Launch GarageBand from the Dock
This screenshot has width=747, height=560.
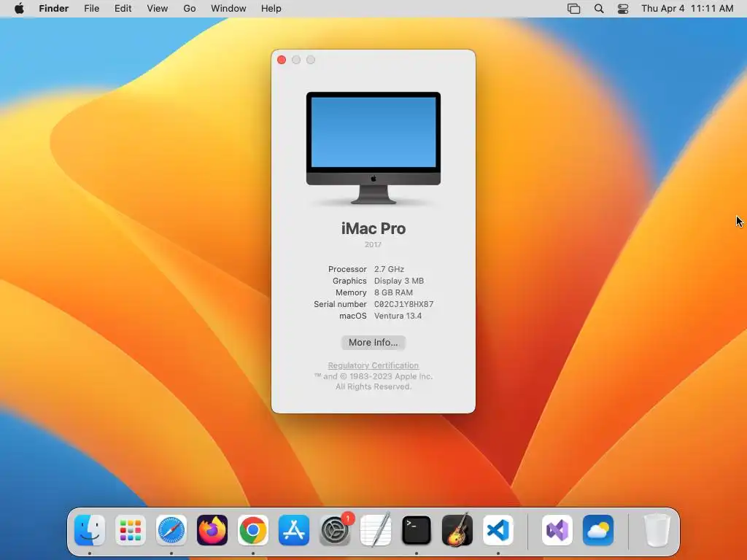coord(457,530)
